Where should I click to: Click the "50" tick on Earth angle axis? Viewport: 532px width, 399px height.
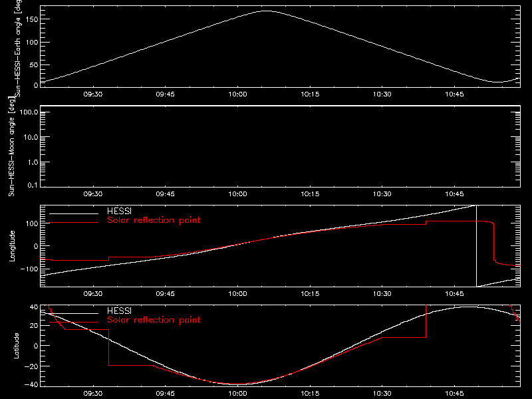[34, 65]
